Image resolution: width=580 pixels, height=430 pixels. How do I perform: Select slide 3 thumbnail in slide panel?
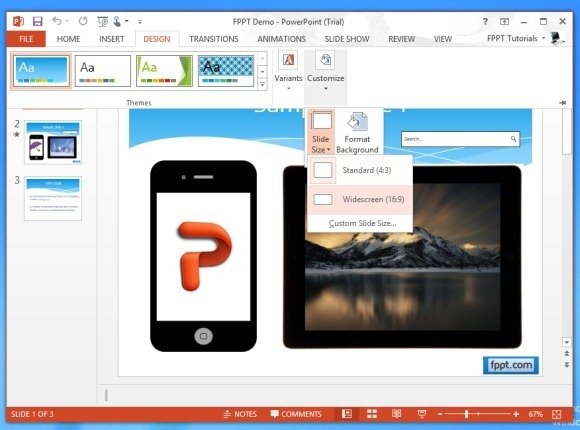(53, 199)
